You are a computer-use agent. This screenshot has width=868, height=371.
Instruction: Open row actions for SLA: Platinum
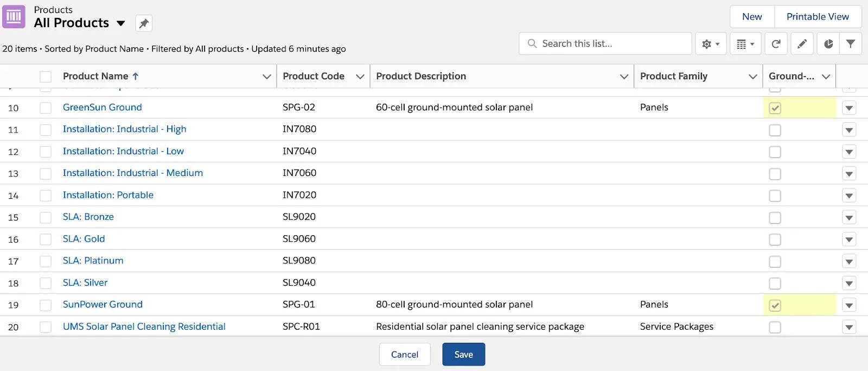(849, 261)
